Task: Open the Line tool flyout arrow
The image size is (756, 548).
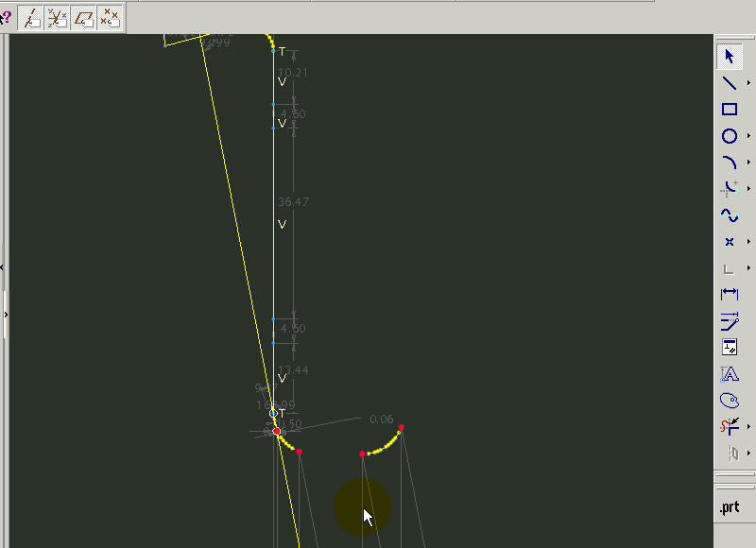Action: [x=748, y=83]
